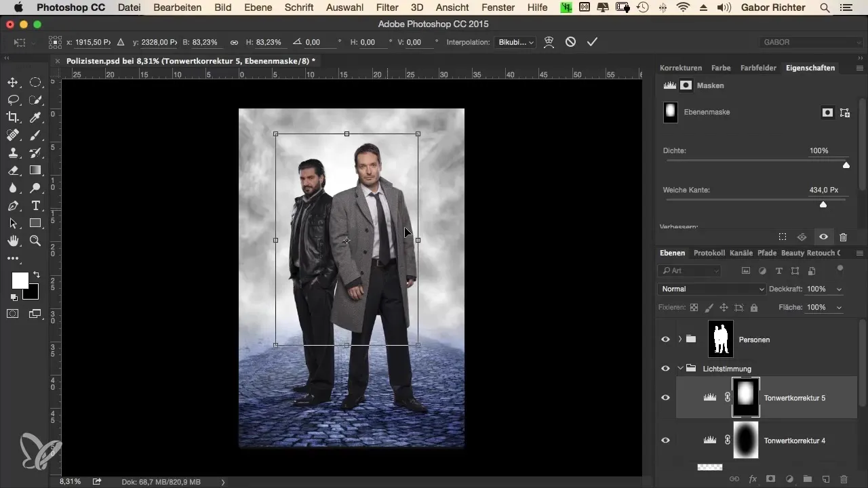The height and width of the screenshot is (488, 868).
Task: Select the Pen tool
Action: tap(13, 205)
